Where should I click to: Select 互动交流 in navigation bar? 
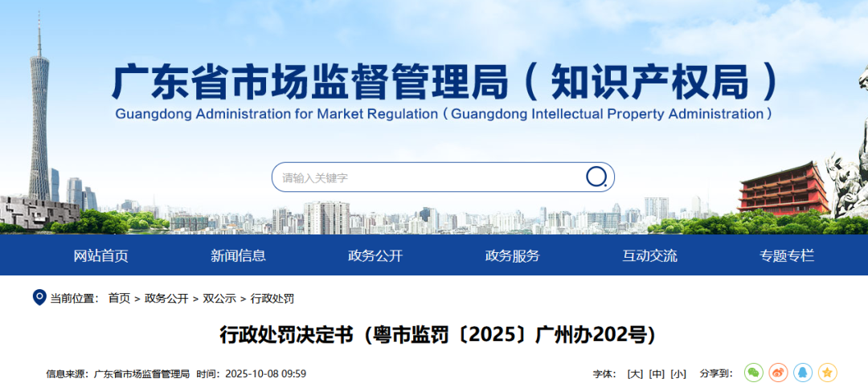tap(649, 256)
